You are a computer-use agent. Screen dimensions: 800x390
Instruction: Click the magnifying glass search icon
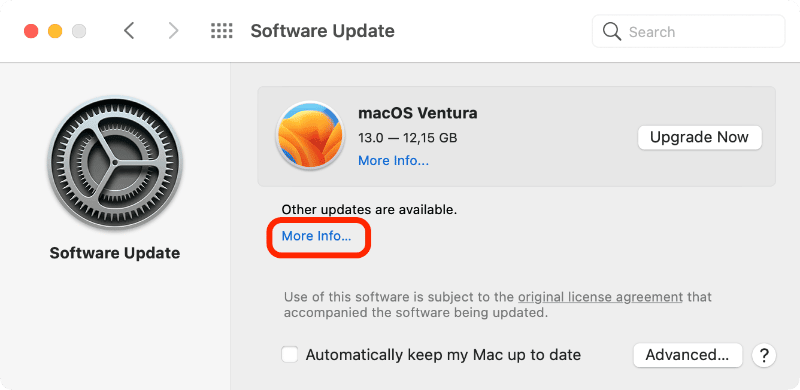[611, 32]
